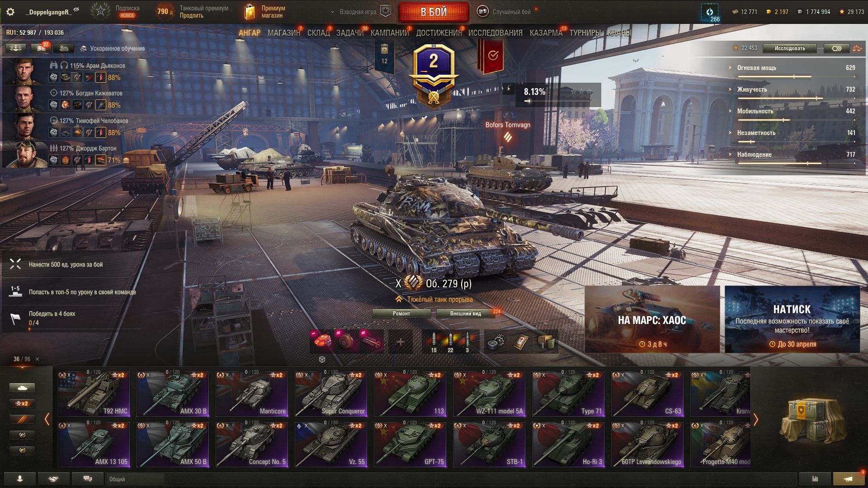Open the МАГАЗИН tab
The height and width of the screenshot is (488, 868).
point(283,33)
